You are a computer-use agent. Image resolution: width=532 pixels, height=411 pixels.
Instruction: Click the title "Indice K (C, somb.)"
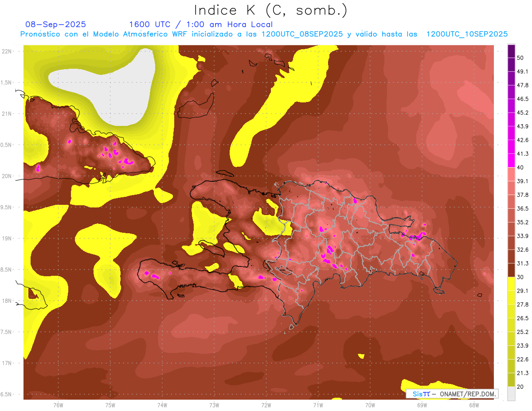pyautogui.click(x=271, y=11)
